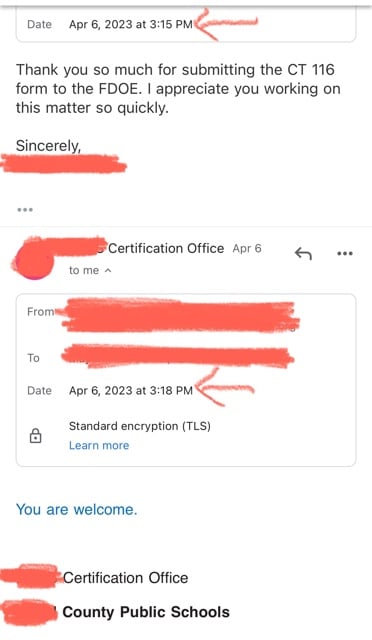Image resolution: width=372 pixels, height=640 pixels.
Task: Open the Learn more link
Action: pyautogui.click(x=99, y=445)
